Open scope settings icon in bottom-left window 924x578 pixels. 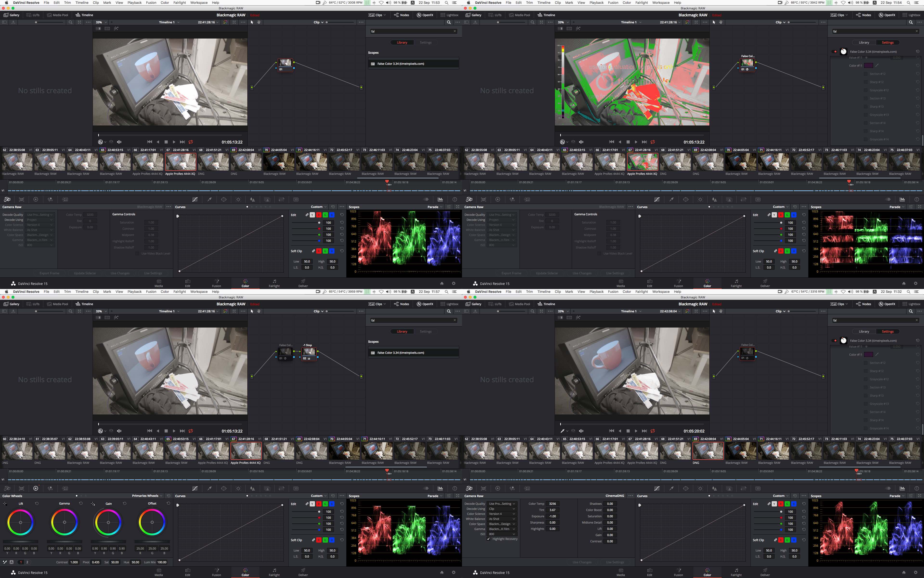point(449,496)
